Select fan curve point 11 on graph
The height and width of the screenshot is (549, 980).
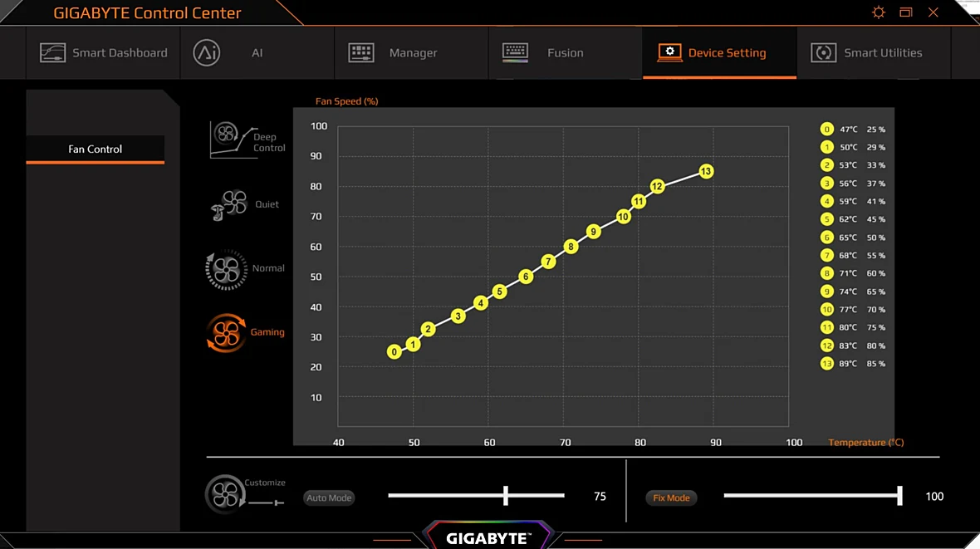pos(638,201)
